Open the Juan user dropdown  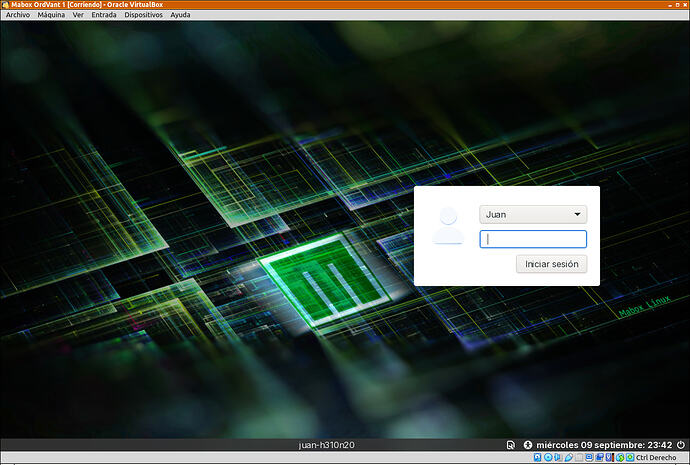533,214
